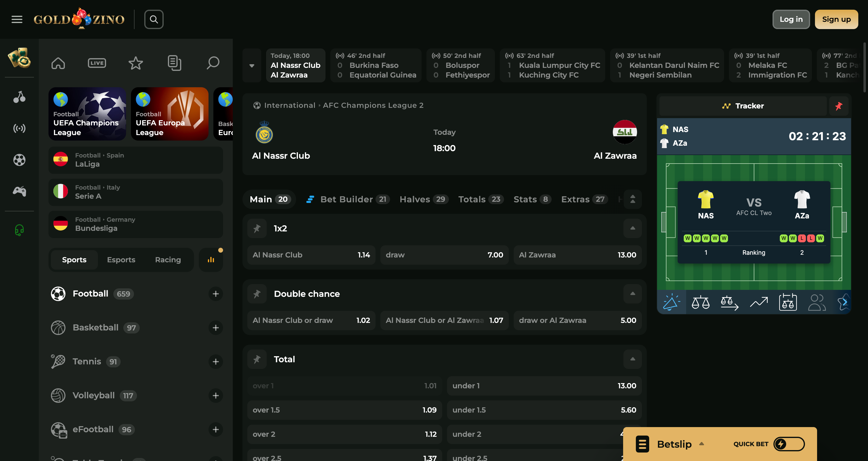Open the bet history documents icon
868x461 pixels.
tap(174, 63)
